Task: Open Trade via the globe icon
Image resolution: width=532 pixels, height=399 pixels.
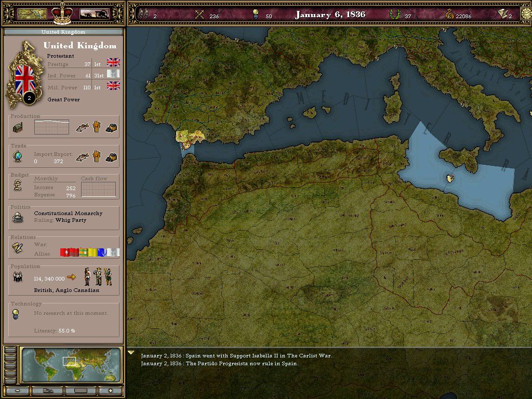Action: (17, 157)
